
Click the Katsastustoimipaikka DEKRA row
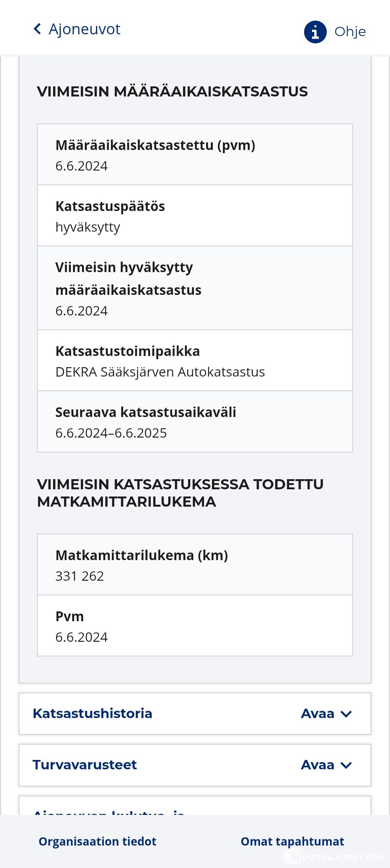tap(195, 361)
